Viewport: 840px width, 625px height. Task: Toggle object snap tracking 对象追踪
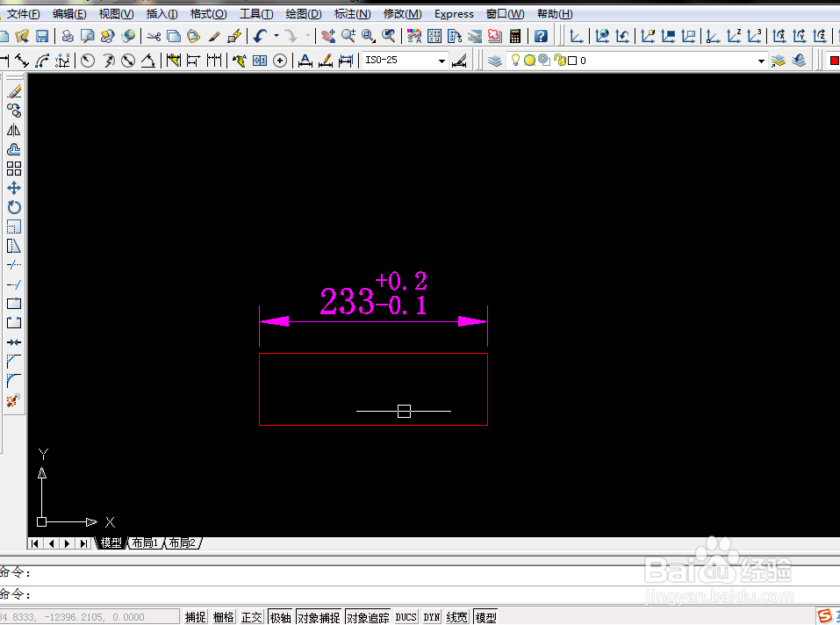click(x=368, y=617)
